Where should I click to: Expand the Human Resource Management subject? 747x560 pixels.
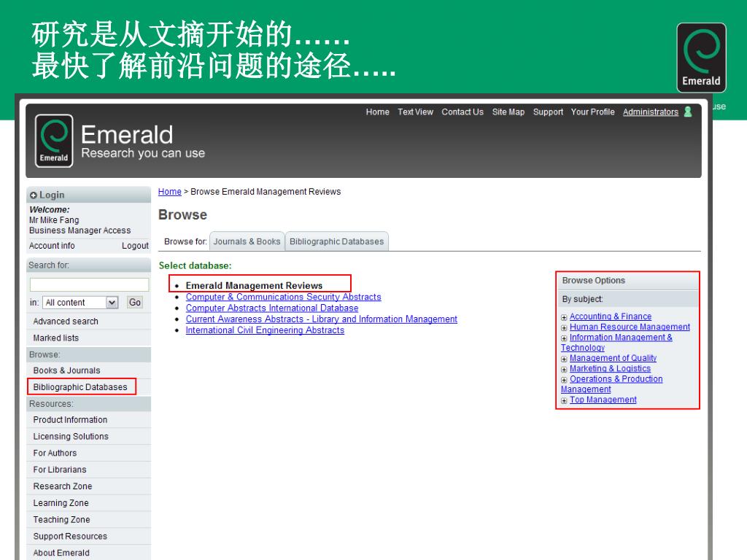564,327
